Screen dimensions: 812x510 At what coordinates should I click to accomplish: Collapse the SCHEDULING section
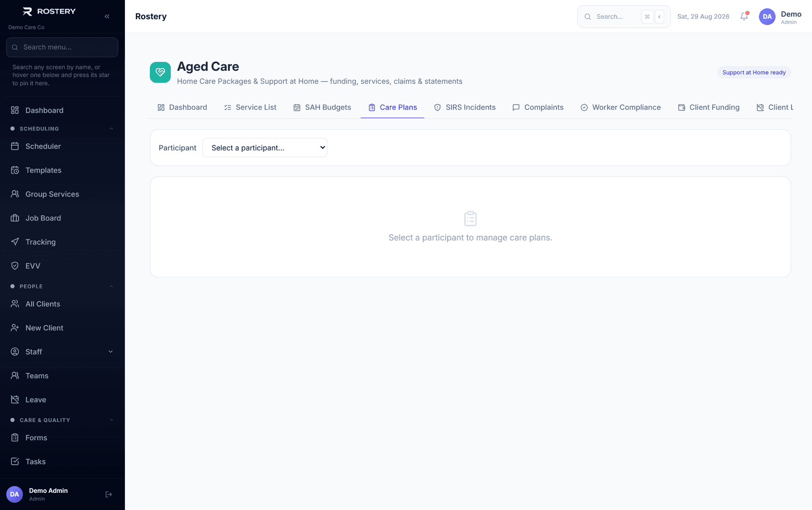point(62,129)
